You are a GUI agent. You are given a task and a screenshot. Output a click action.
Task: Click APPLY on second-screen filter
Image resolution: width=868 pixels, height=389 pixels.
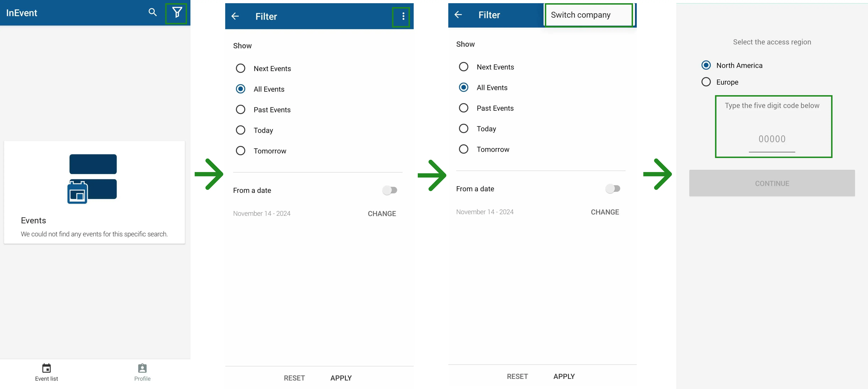341,378
